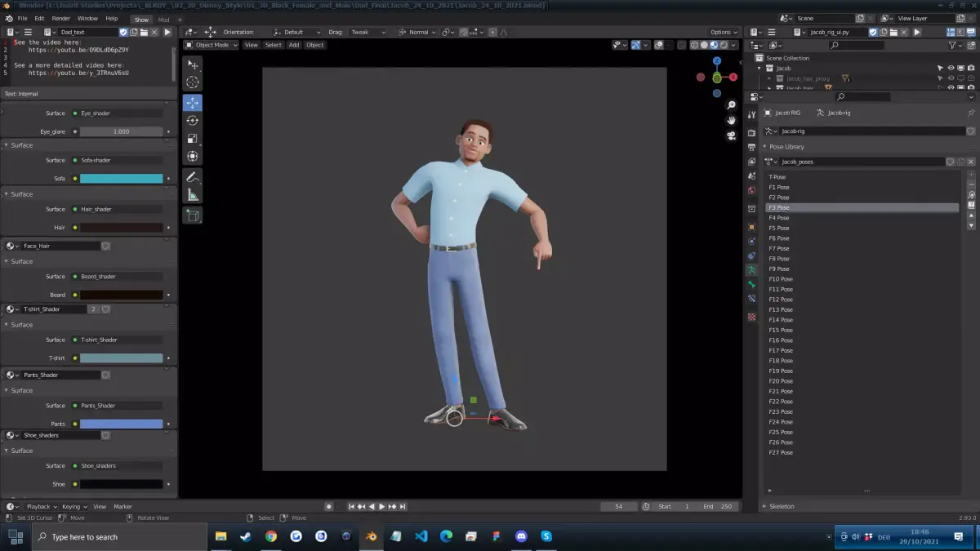Select F7 Pose in the pose list
Screen dimensions: 980x551
click(x=862, y=248)
